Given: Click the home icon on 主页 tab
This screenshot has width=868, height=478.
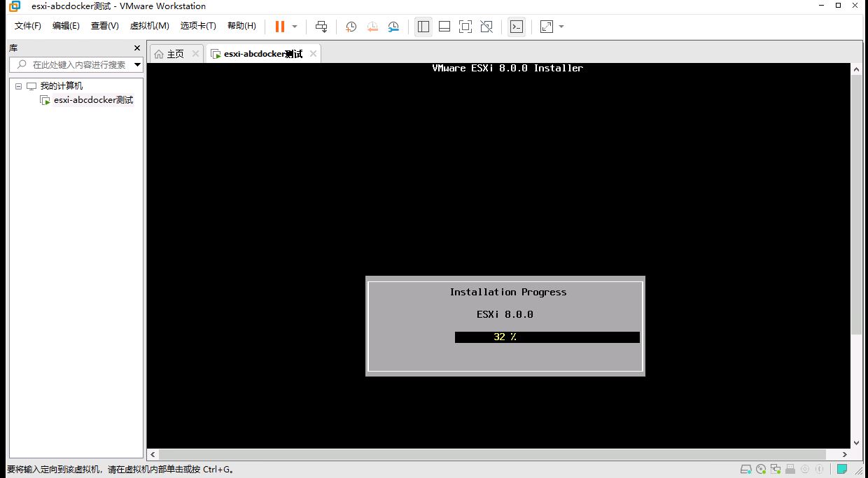Looking at the screenshot, I should [x=159, y=54].
